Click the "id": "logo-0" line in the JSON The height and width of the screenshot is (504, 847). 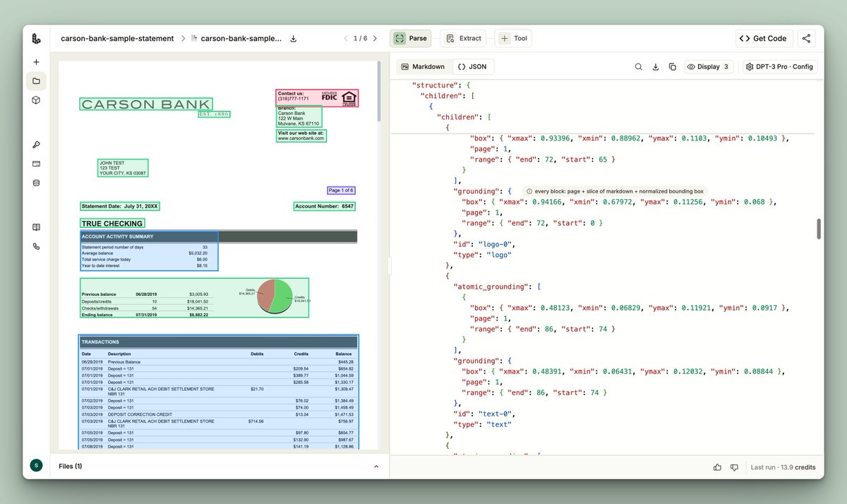point(484,244)
